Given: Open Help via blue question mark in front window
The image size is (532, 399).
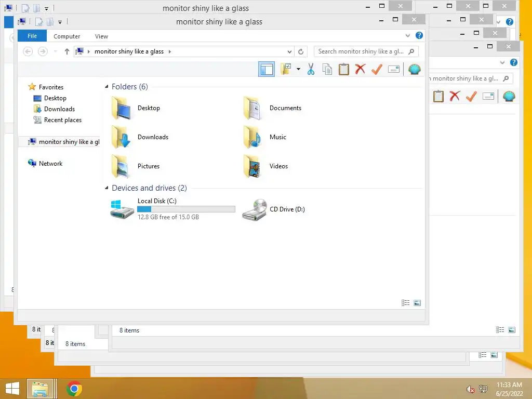Looking at the screenshot, I should click(x=419, y=36).
